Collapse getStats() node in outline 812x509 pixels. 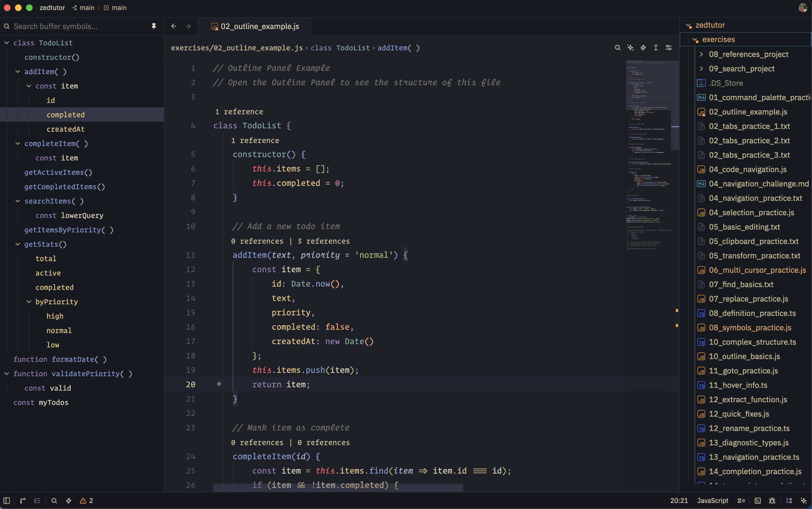18,244
